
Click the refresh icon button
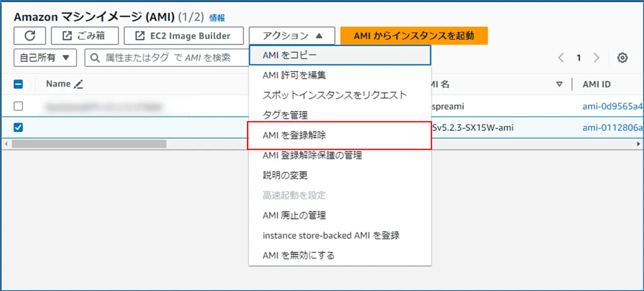pyautogui.click(x=30, y=35)
